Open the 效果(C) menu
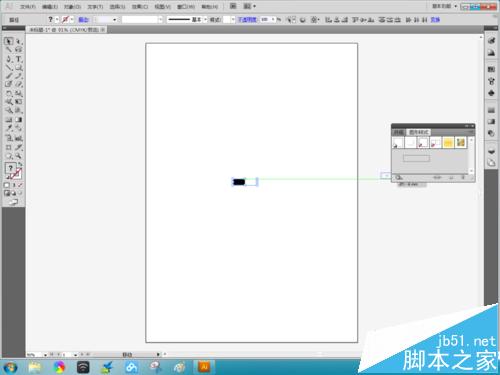Image resolution: width=500 pixels, height=375 pixels. point(140,6)
